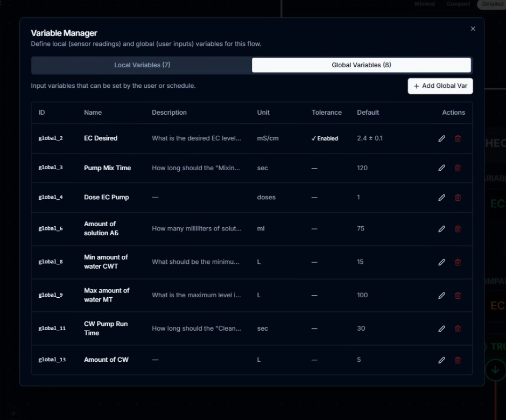Delete the Amount of solution AБ variable
The height and width of the screenshot is (420, 506).
point(458,229)
